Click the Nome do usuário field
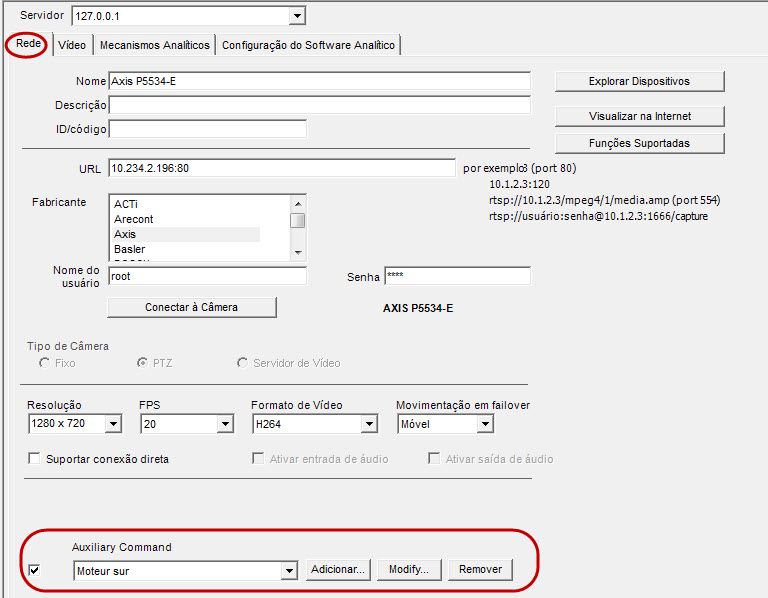This screenshot has height=598, width=768. click(x=208, y=276)
